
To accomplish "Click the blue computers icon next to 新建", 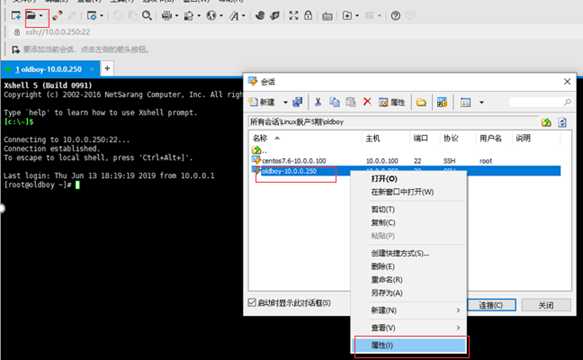I will point(297,102).
